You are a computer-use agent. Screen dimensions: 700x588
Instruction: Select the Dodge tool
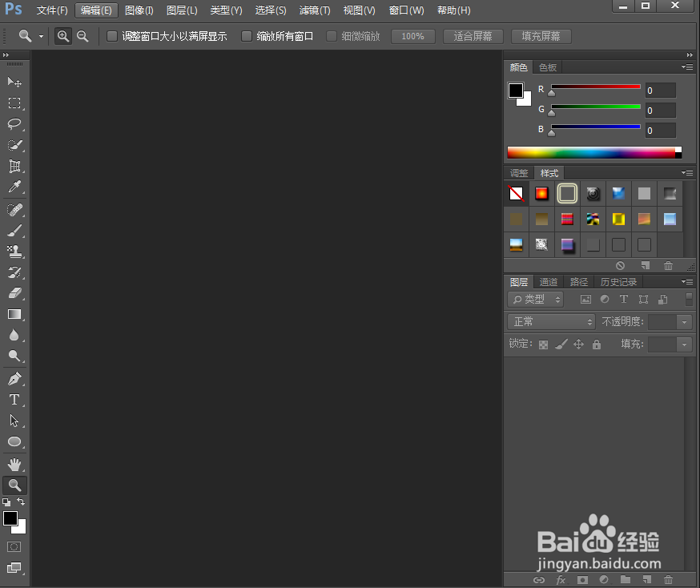(x=14, y=356)
